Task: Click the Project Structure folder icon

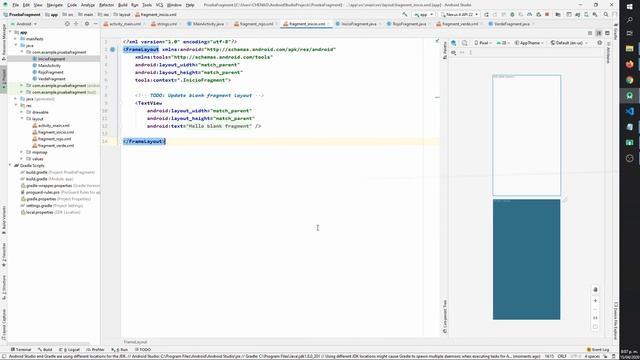Action: pos(558,14)
